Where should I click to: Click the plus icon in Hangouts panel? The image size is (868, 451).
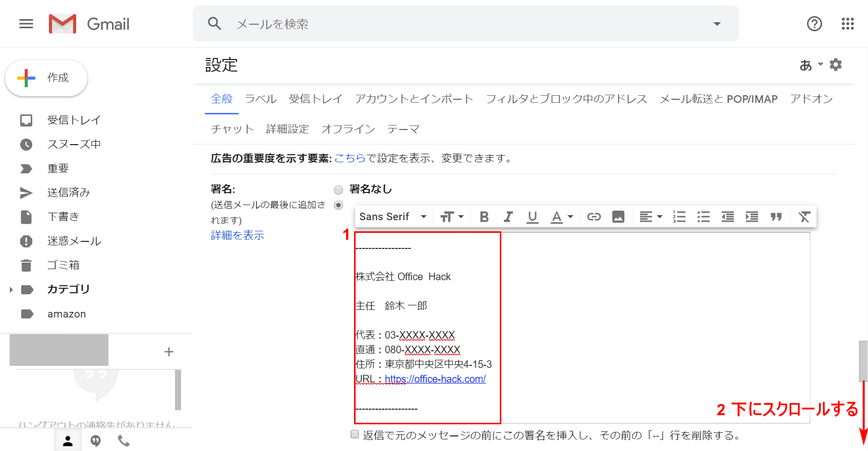169,352
